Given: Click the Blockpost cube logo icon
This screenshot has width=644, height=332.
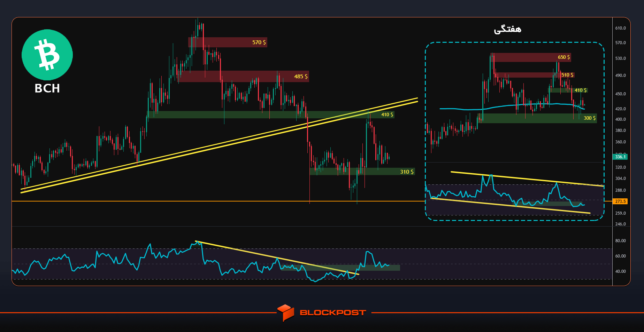Looking at the screenshot, I should (286, 313).
